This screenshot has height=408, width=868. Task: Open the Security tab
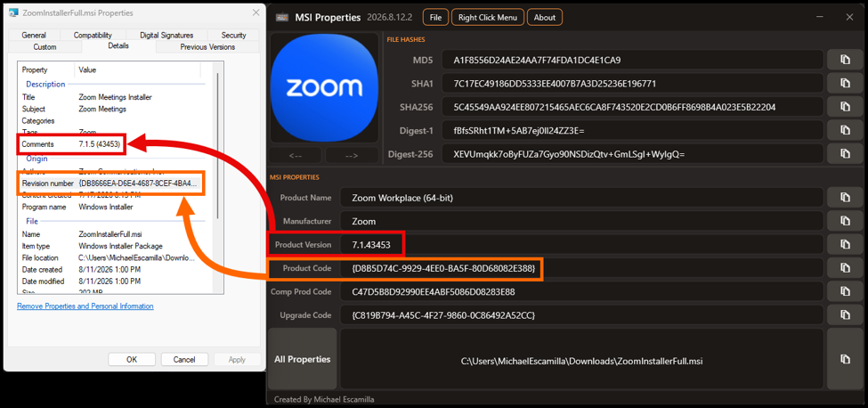click(233, 35)
